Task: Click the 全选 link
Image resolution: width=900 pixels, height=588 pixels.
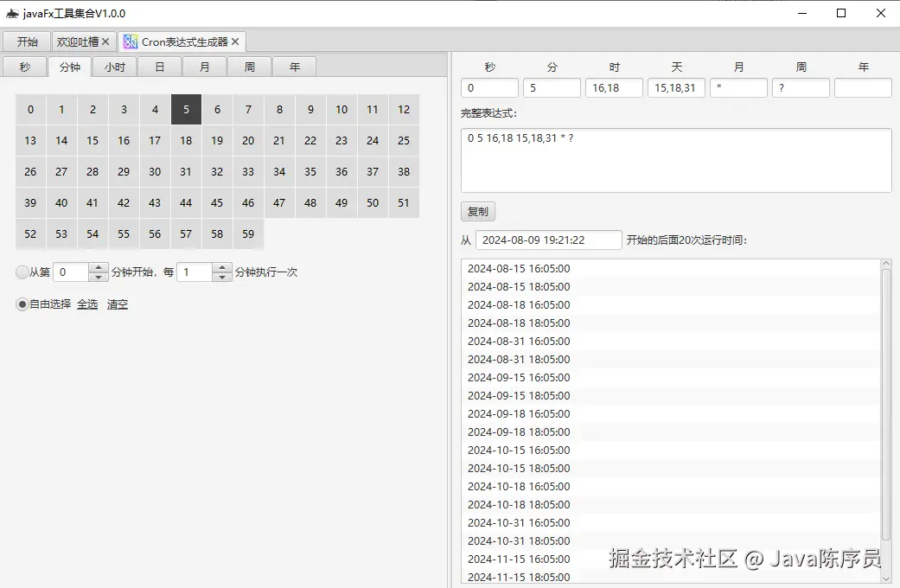Action: pyautogui.click(x=87, y=304)
